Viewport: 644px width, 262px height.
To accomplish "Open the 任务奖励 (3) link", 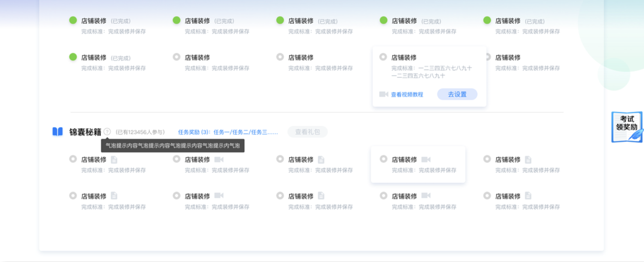I will pyautogui.click(x=228, y=132).
